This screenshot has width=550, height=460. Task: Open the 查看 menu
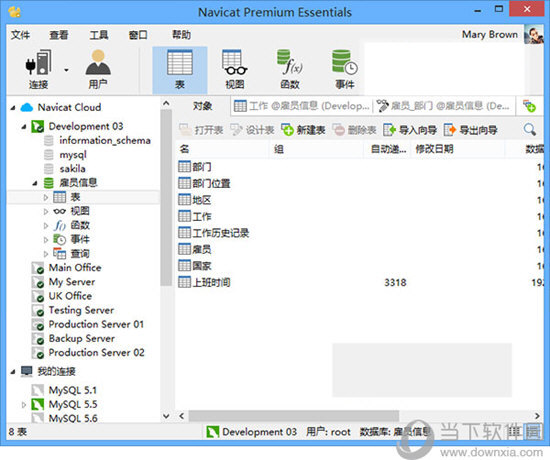(x=59, y=35)
